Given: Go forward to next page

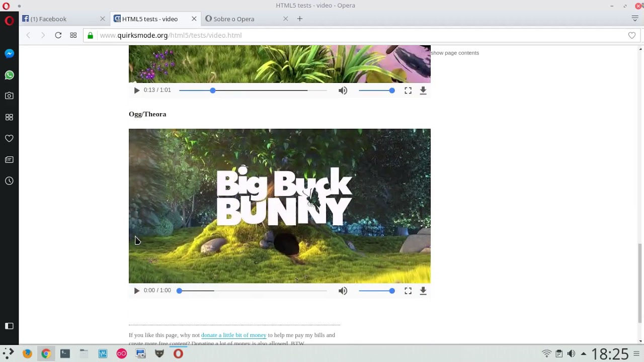Looking at the screenshot, I should 43,35.
